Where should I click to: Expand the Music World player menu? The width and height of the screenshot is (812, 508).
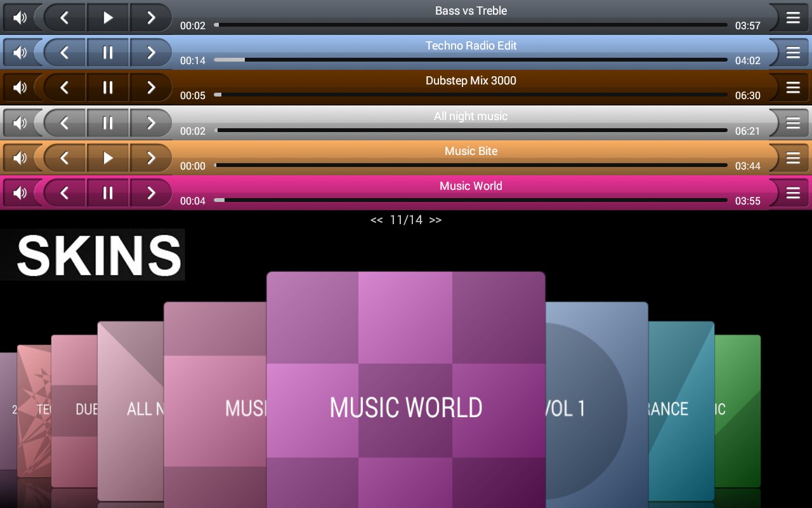(x=792, y=192)
